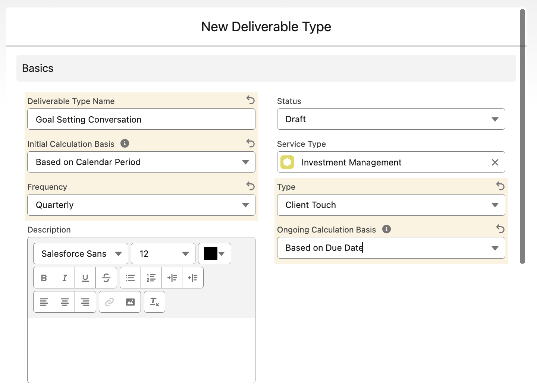Undo changes to Ongoing Calculation Basis field
537x392 pixels.
click(x=500, y=228)
